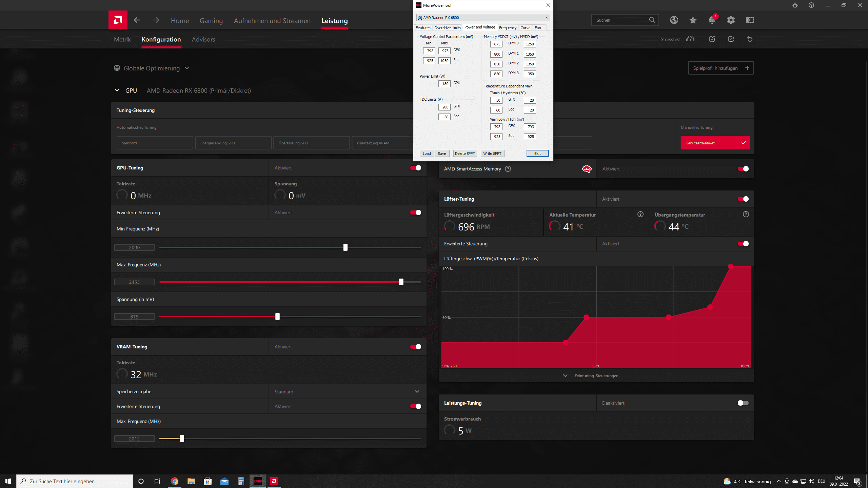Click Exit button in MorePowerTool
868x488 pixels.
click(x=537, y=154)
